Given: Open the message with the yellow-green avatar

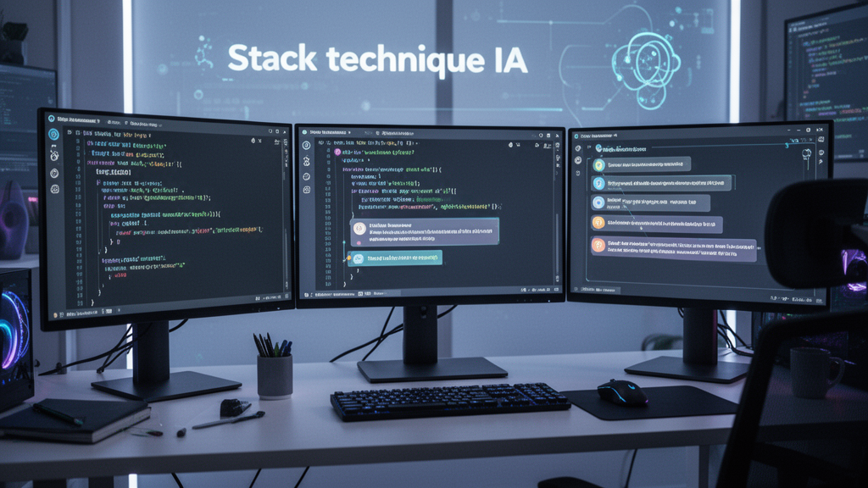Looking at the screenshot, I should coord(642,165).
